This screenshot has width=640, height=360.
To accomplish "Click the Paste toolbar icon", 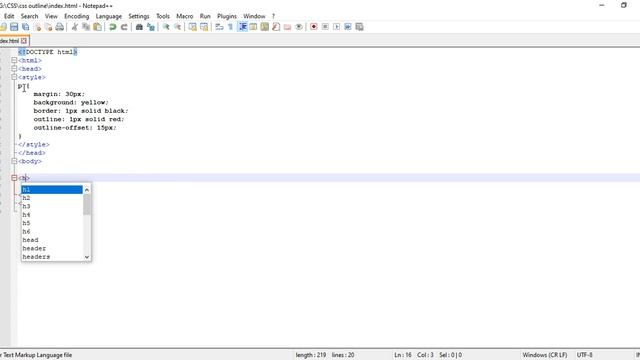I will (x=98, y=27).
